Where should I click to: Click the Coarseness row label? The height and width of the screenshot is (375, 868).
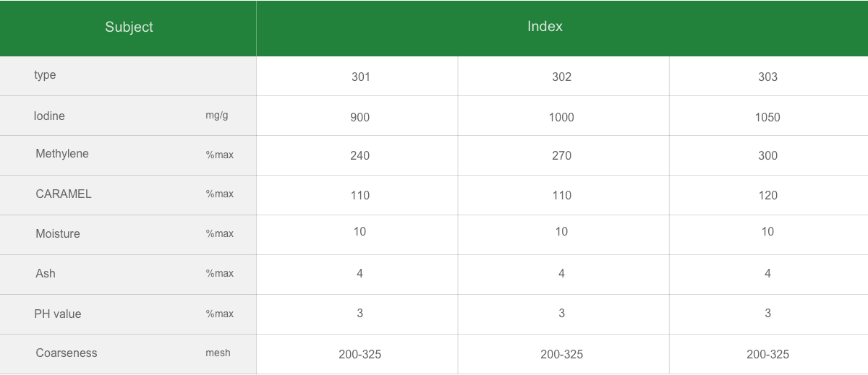point(67,353)
